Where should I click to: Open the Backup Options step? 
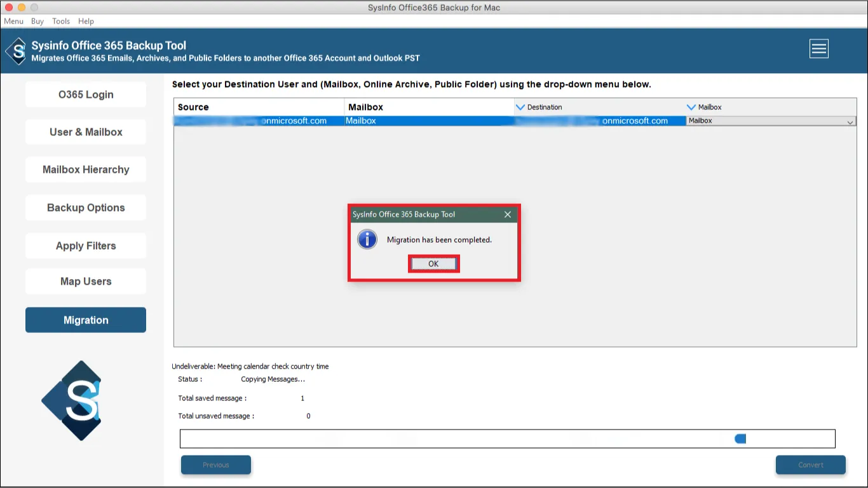click(86, 208)
